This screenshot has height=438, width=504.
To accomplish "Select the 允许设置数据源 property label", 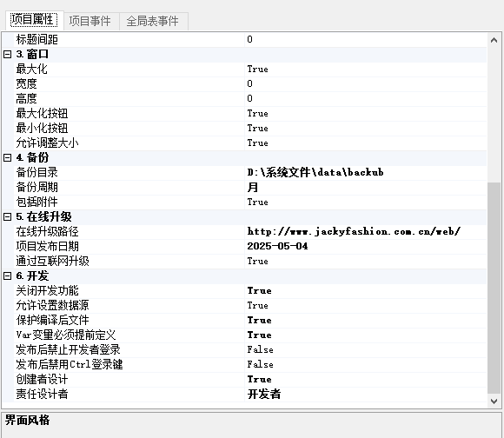I will pyautogui.click(x=52, y=306).
